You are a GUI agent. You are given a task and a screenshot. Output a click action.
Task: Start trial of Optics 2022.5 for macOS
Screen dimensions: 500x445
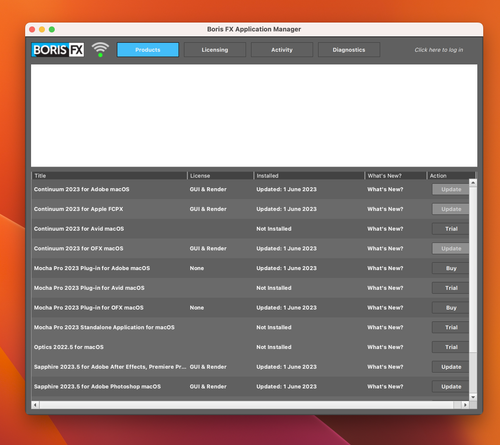(x=451, y=347)
